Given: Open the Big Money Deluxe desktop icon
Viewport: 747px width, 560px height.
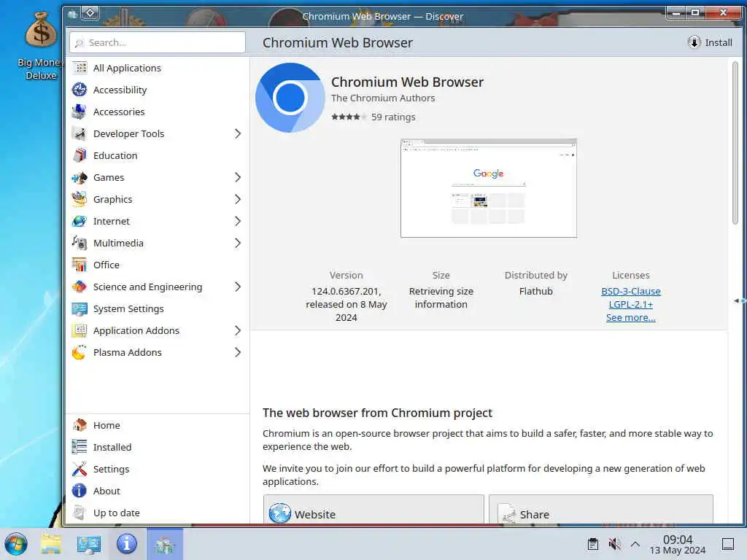Looking at the screenshot, I should [x=41, y=46].
